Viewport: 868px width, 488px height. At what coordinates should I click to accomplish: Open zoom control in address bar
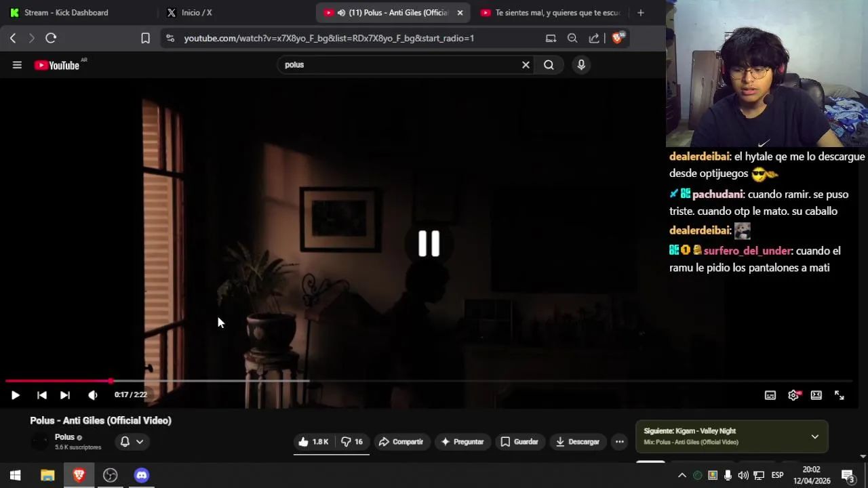(x=572, y=39)
